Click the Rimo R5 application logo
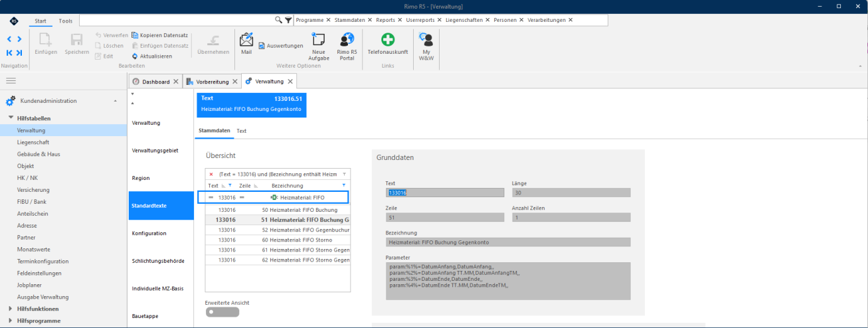This screenshot has height=328, width=868. pos(14,21)
